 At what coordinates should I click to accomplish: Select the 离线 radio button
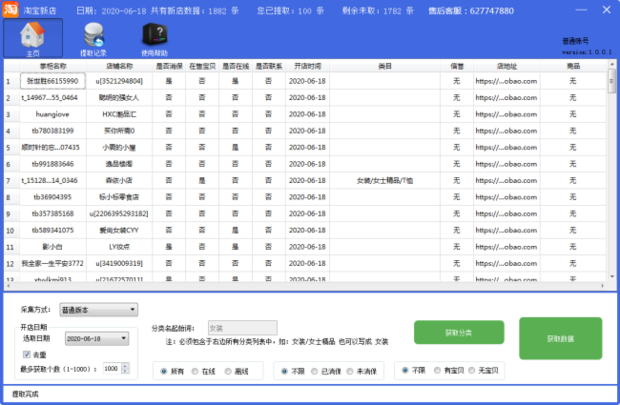228,371
